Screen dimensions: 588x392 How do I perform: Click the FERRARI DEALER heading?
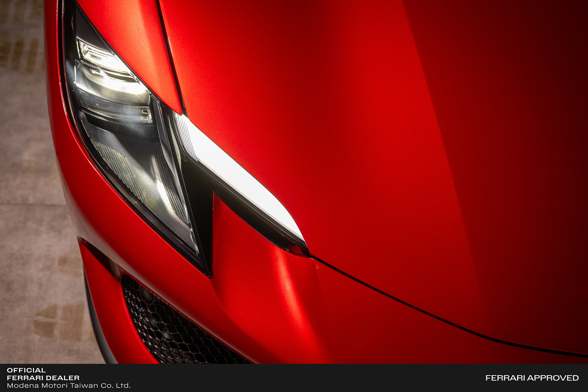tap(43, 378)
